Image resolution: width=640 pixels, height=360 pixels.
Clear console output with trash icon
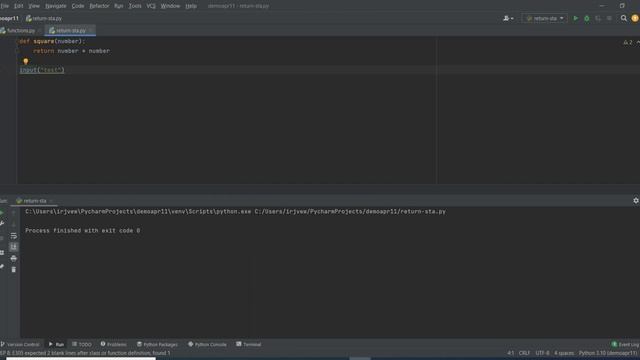(x=13, y=269)
